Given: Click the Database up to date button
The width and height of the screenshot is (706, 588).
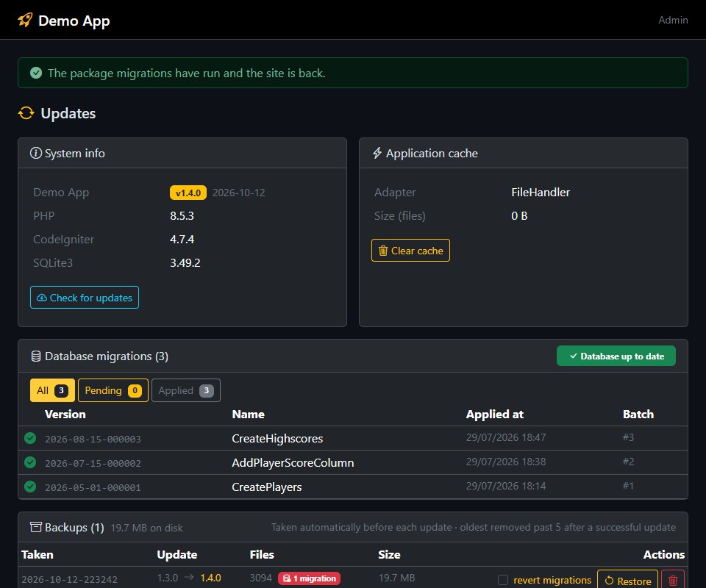Looking at the screenshot, I should tap(616, 356).
